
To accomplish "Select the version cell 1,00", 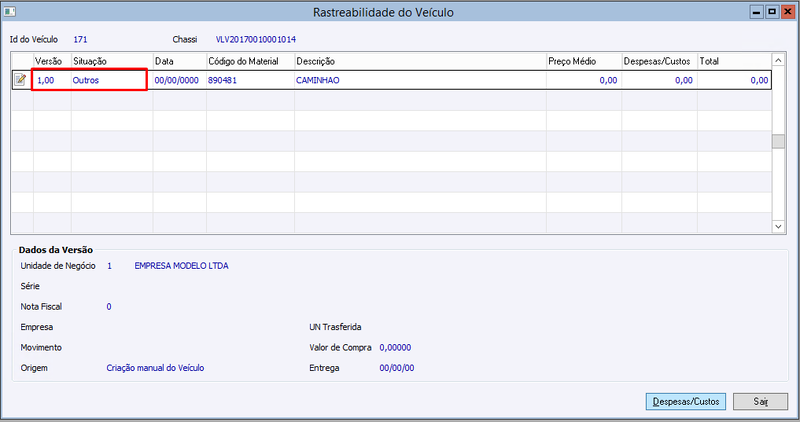I will coord(52,80).
